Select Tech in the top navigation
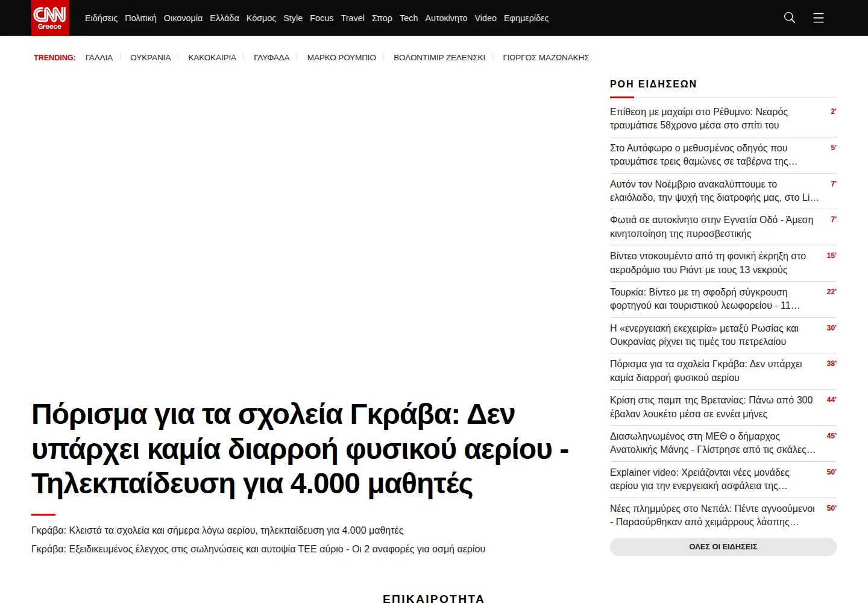This screenshot has width=868, height=603. point(409,18)
